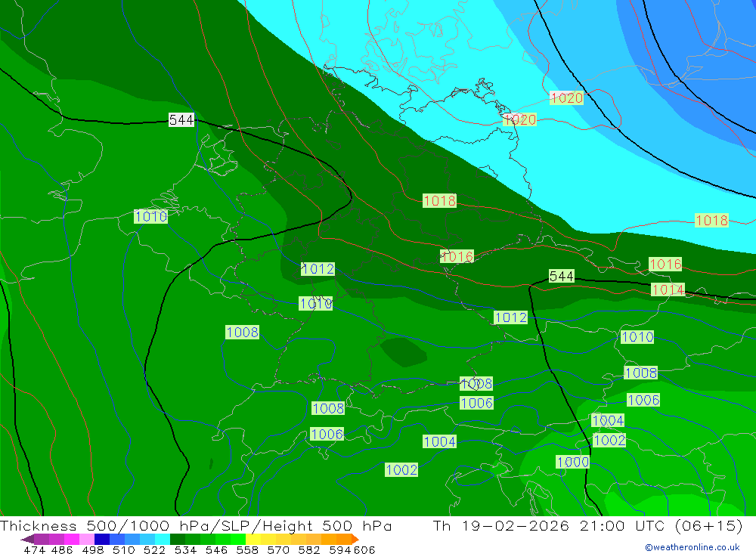Click the 1004 label stacked directly above 1002

[608, 420]
